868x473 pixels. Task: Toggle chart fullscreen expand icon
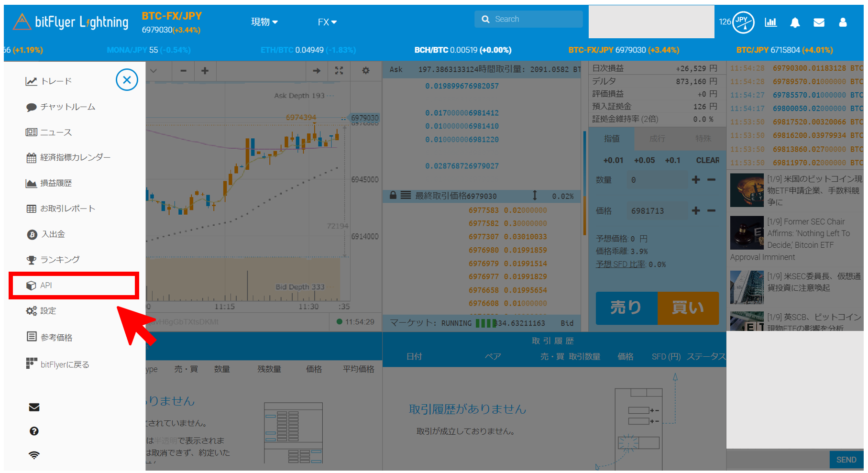pyautogui.click(x=339, y=71)
